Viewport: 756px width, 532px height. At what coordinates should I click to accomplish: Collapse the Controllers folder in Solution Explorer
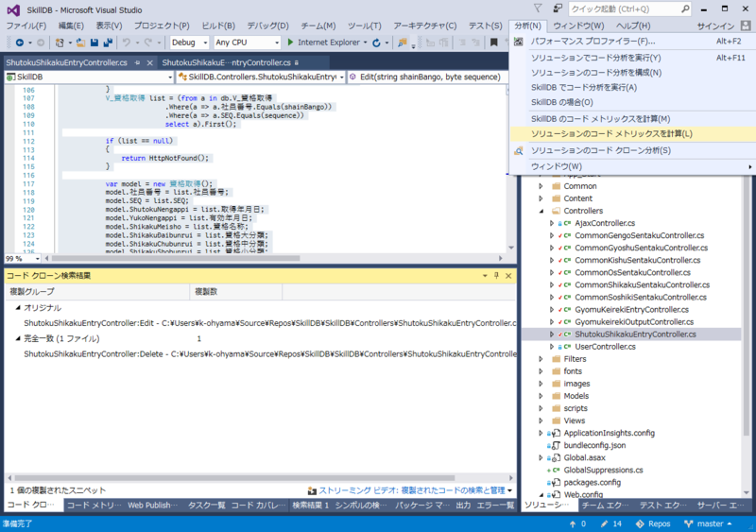click(x=541, y=211)
